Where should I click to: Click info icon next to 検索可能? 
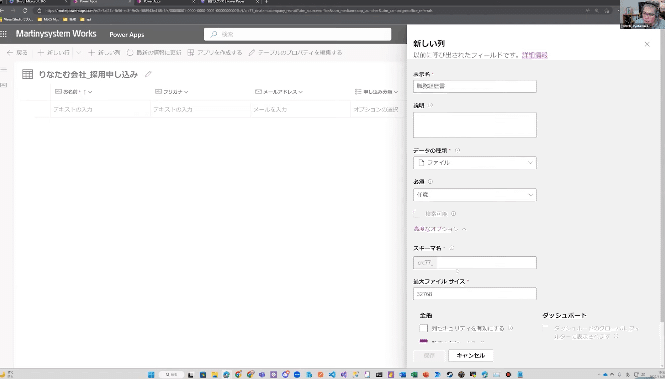(453, 214)
